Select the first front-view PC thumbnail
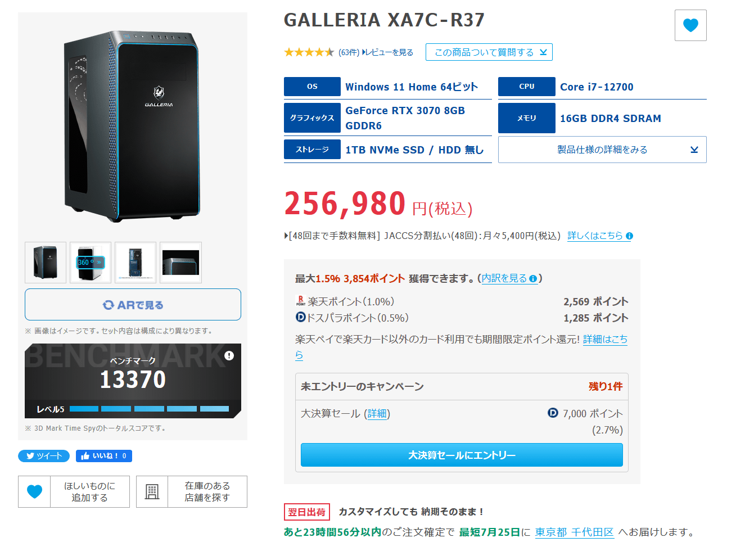The width and height of the screenshot is (736, 560). click(x=46, y=263)
